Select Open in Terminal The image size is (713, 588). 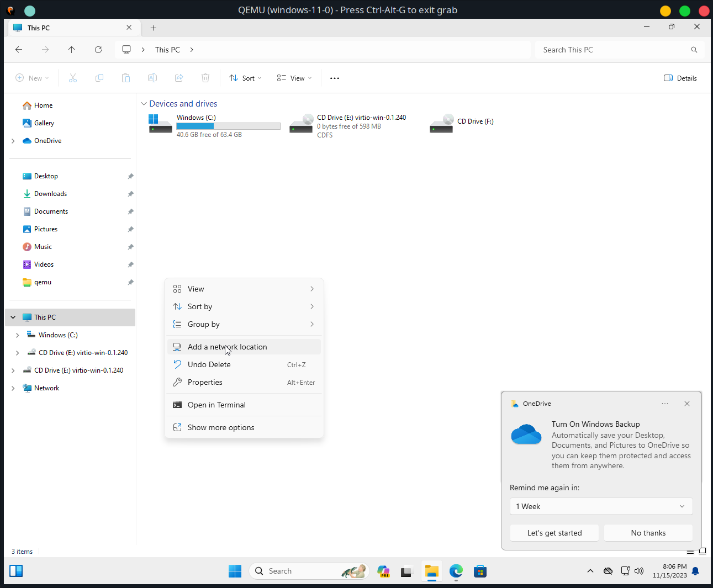(x=244, y=405)
